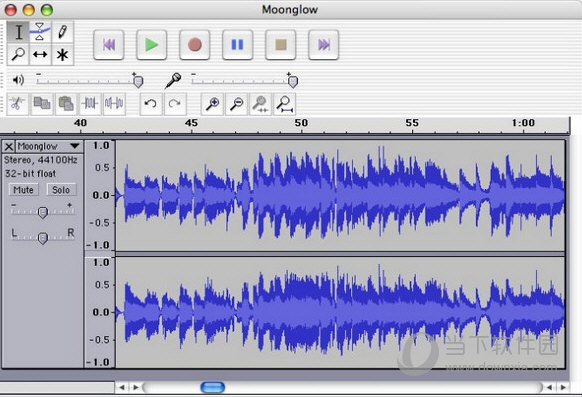This screenshot has height=397, width=582.
Task: Select the Zoom magnifier tool
Action: (x=18, y=54)
